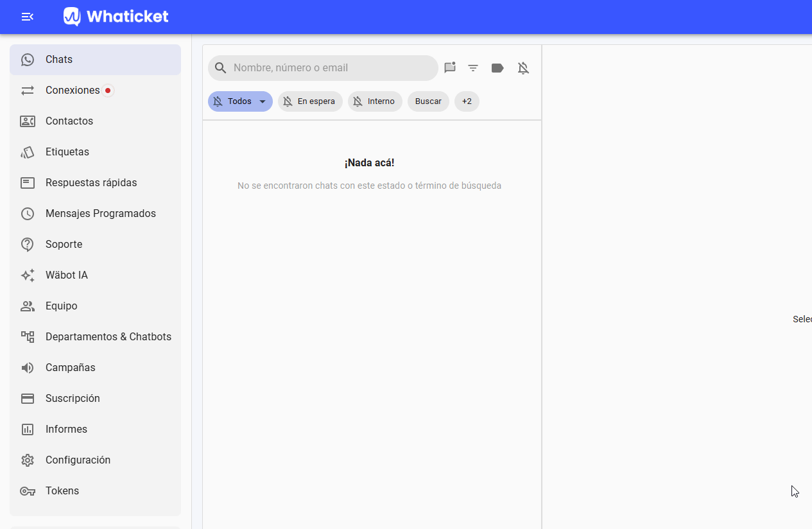
Task: Go to the Equipo page
Action: [95, 306]
